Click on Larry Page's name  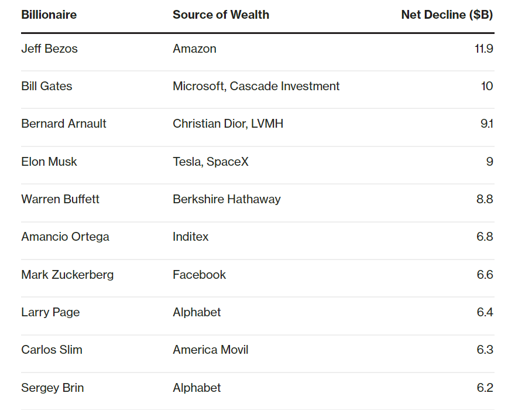(x=50, y=313)
